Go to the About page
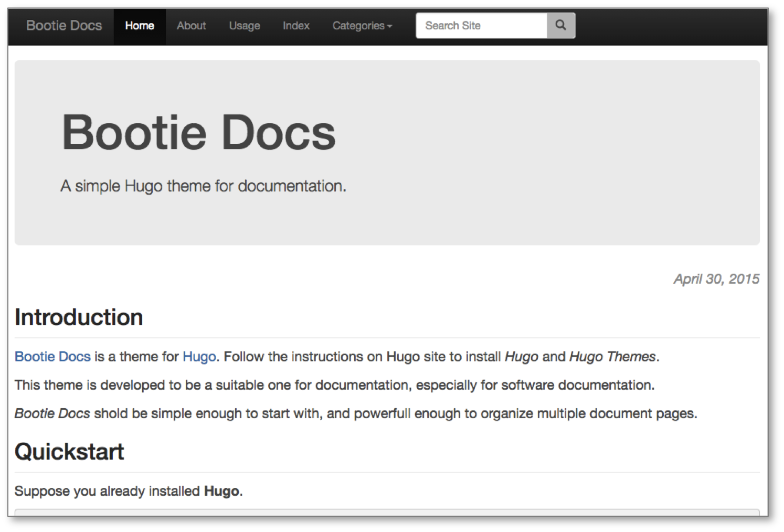This screenshot has width=784, height=532. point(191,26)
